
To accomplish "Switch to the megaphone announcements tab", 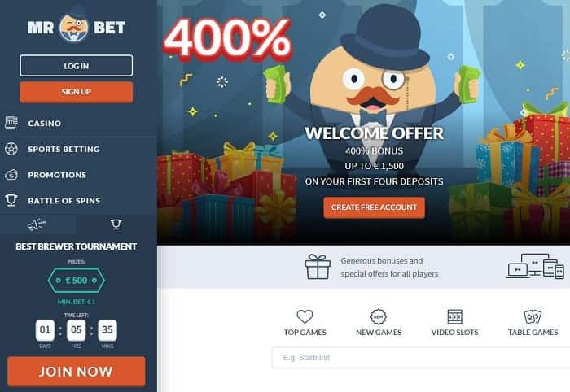I will 37,224.
